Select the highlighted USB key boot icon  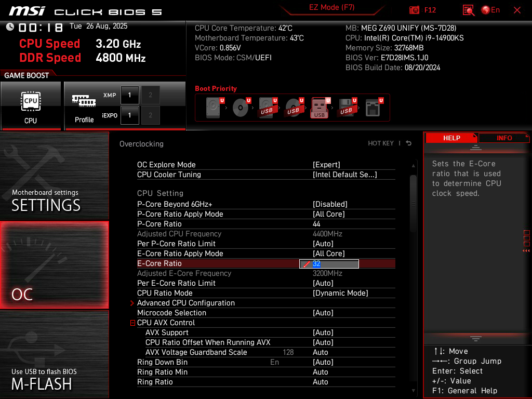pyautogui.click(x=320, y=108)
